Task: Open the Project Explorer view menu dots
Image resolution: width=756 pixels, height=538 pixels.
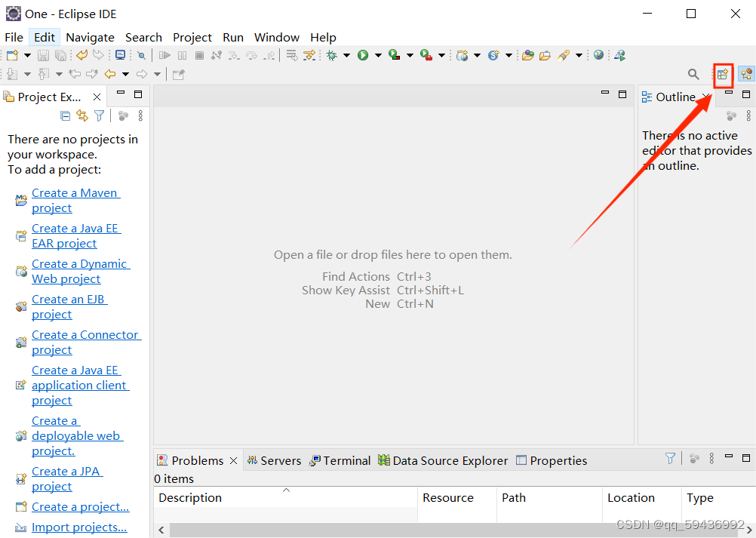Action: (140, 115)
